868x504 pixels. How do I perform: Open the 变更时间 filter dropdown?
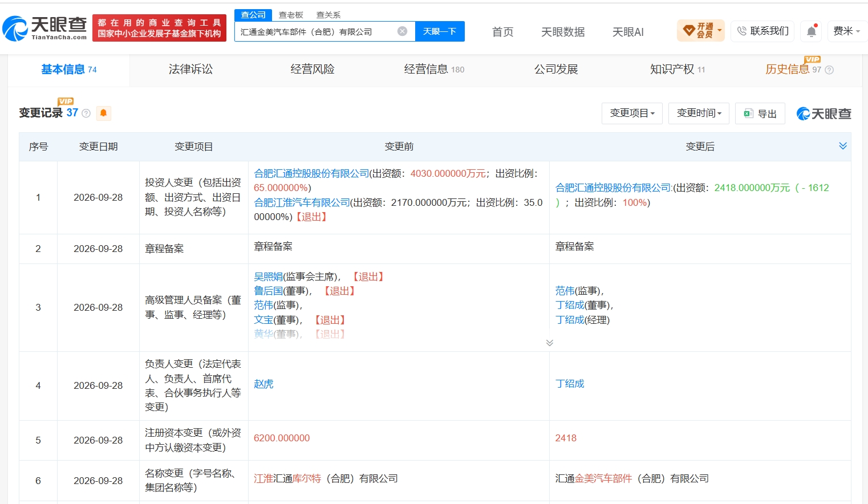(x=699, y=113)
